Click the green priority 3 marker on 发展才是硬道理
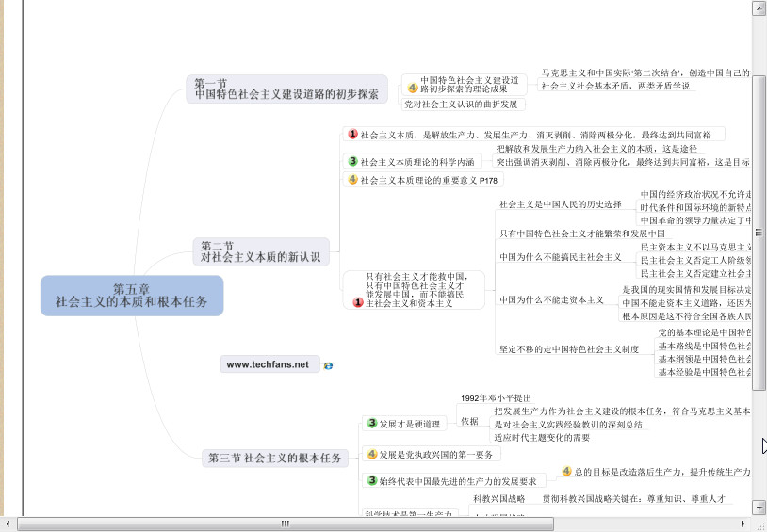 (x=372, y=423)
